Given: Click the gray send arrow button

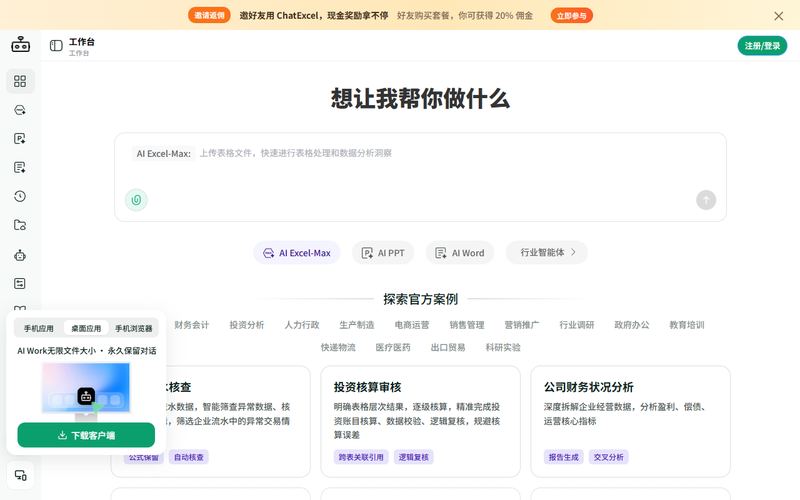Looking at the screenshot, I should [x=706, y=200].
